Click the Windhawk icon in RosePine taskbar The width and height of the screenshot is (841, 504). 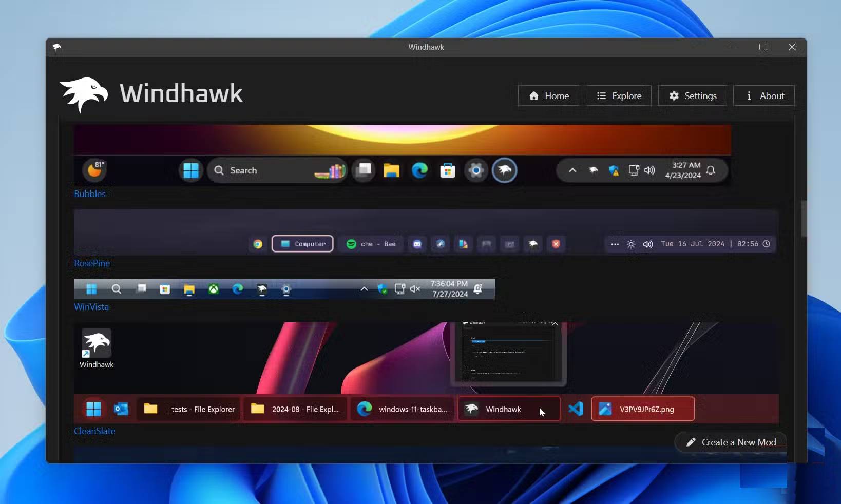pos(533,244)
